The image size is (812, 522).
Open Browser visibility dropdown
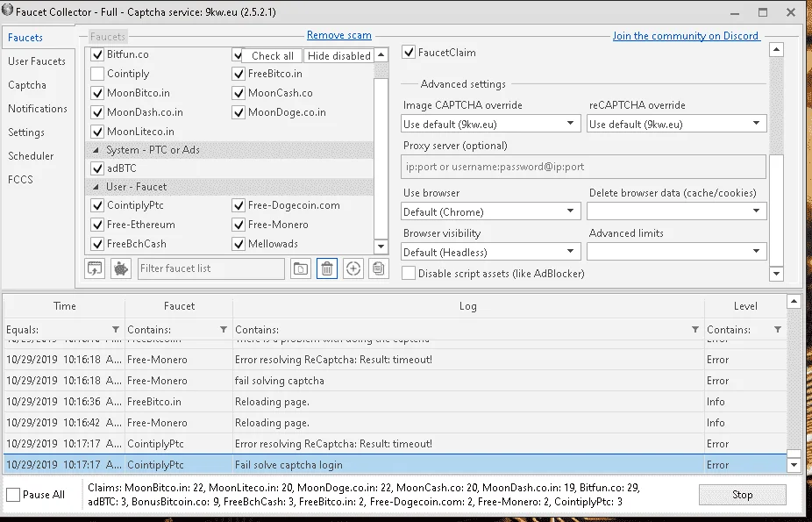490,252
